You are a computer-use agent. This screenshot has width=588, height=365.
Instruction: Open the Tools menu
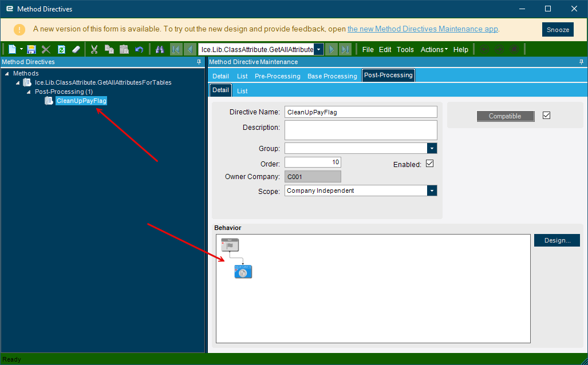(x=405, y=49)
